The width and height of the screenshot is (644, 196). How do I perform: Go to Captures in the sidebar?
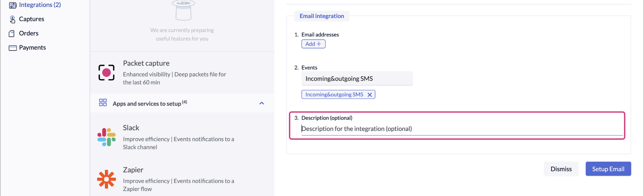(x=32, y=19)
